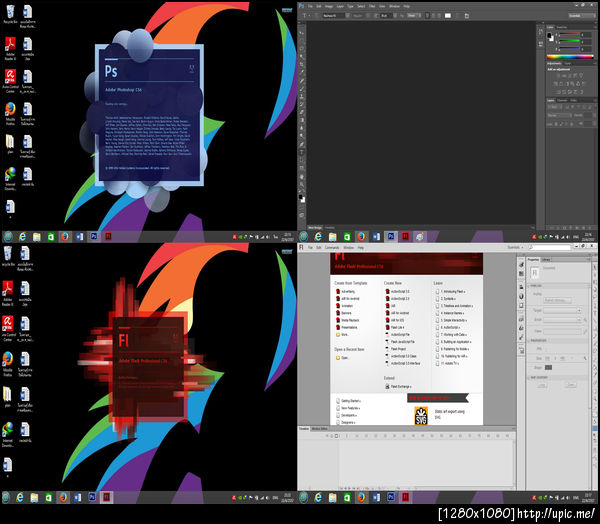
Task: Open the collapsed Color panel icon in Flash
Action: click(521, 265)
